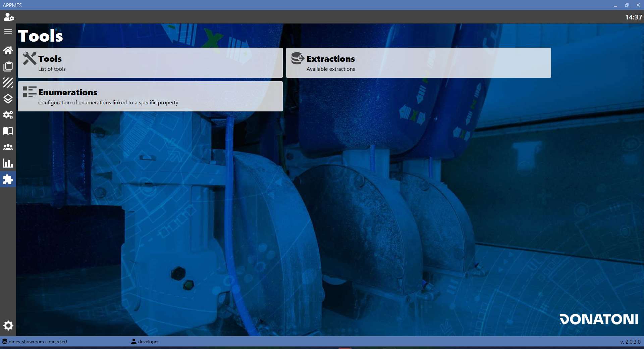The image size is (644, 349).
Task: Open the people group icon in sidebar
Action: [x=8, y=147]
